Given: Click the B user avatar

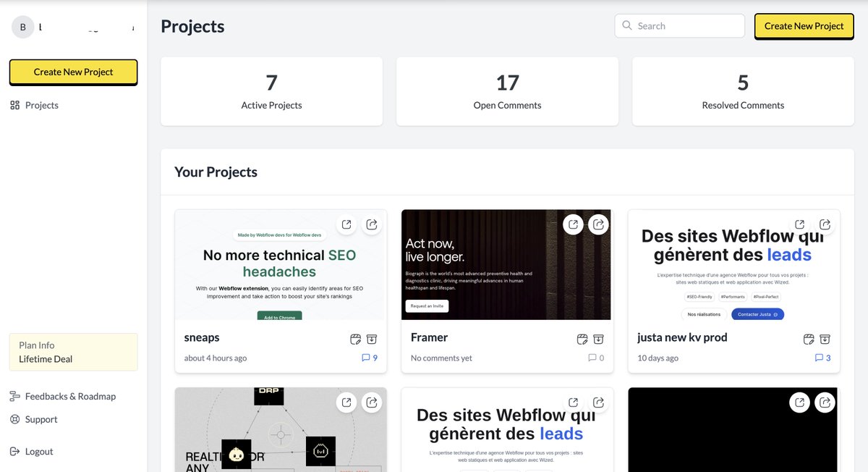Looking at the screenshot, I should pyautogui.click(x=22, y=27).
